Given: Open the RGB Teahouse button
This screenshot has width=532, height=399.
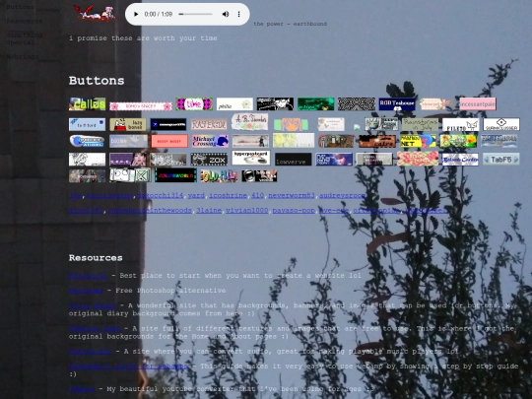Looking at the screenshot, I should pos(397,104).
